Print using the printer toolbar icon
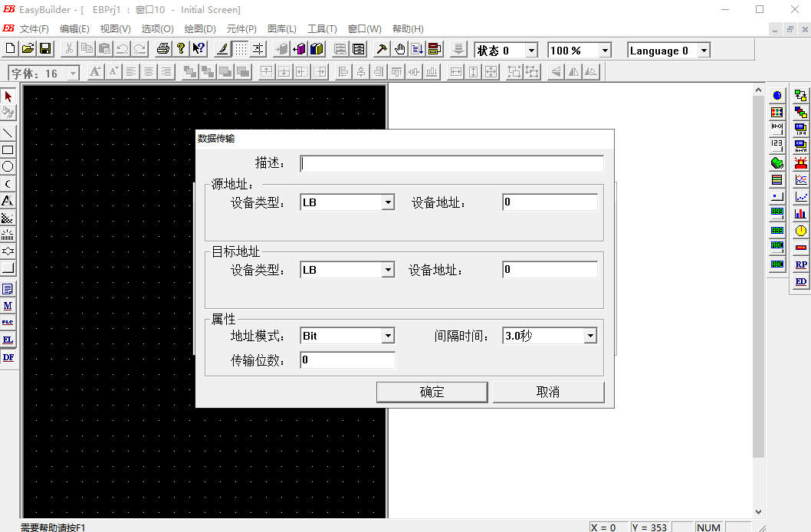The width and height of the screenshot is (811, 532). (163, 49)
